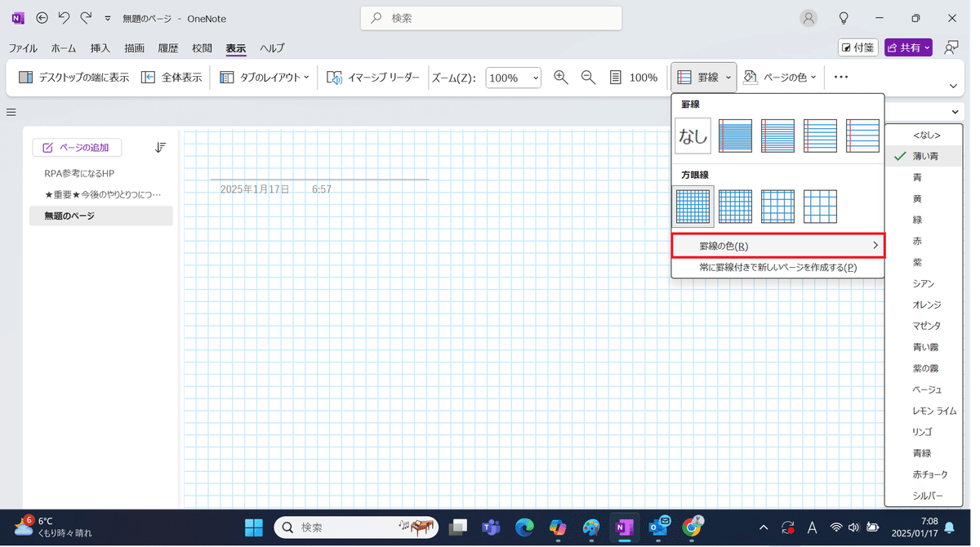Viewport: 980px width, 547px height.
Task: Click the ページの追加 button
Action: 77,147
